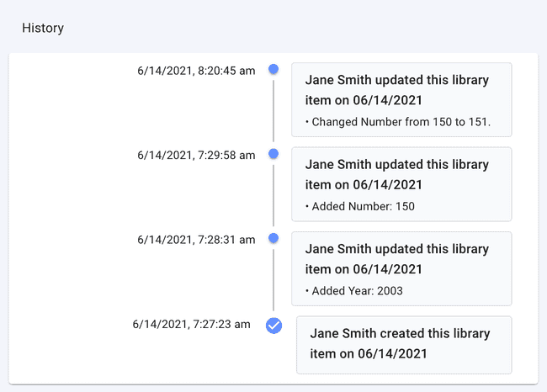This screenshot has height=392, width=547.
Task: Click the 7:28:31 am timestamp label
Action: click(x=196, y=240)
